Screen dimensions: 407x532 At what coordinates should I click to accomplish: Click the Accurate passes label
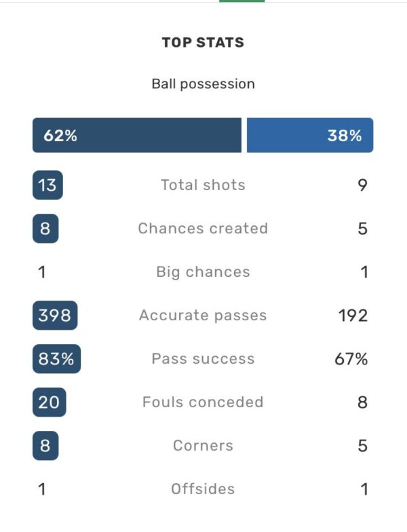point(203,316)
